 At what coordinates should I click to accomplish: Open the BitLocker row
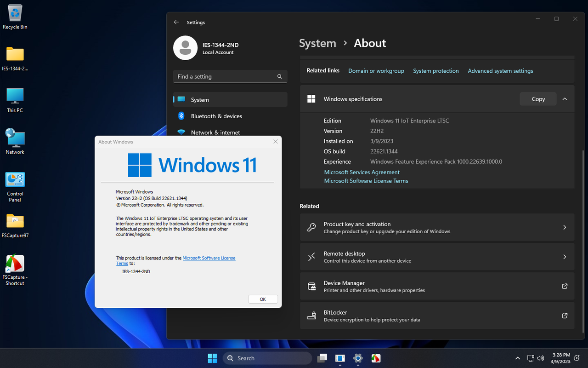pos(437,316)
